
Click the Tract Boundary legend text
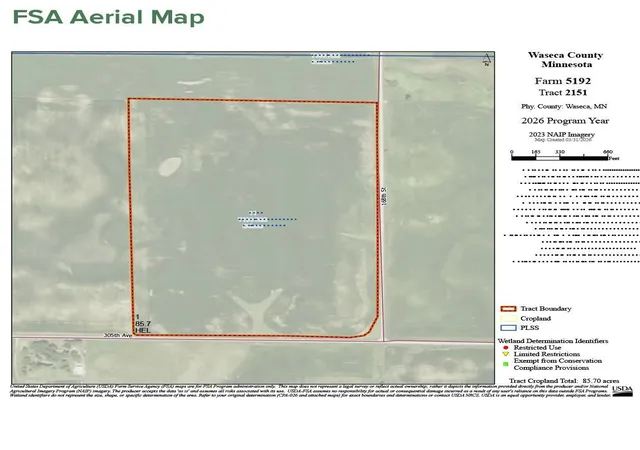pos(546,309)
